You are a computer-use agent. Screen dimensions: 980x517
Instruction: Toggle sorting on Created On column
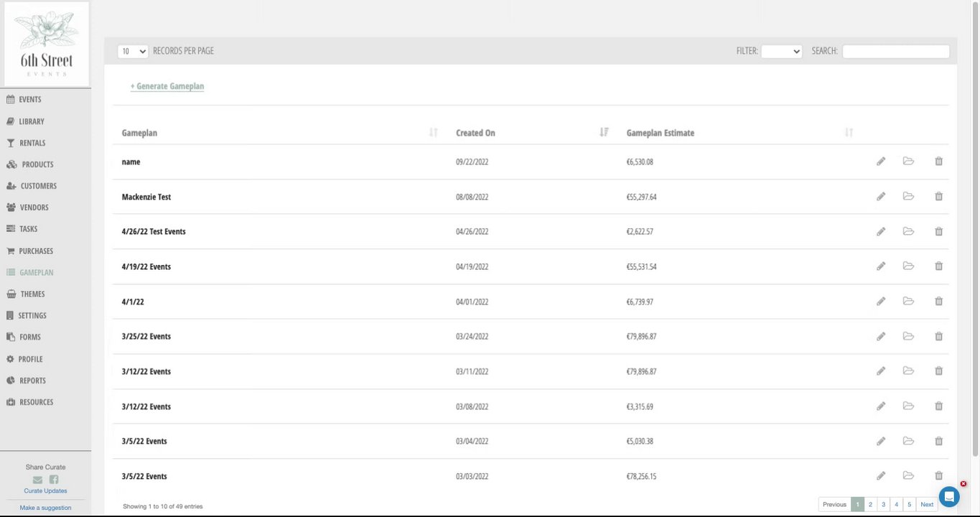pyautogui.click(x=604, y=133)
